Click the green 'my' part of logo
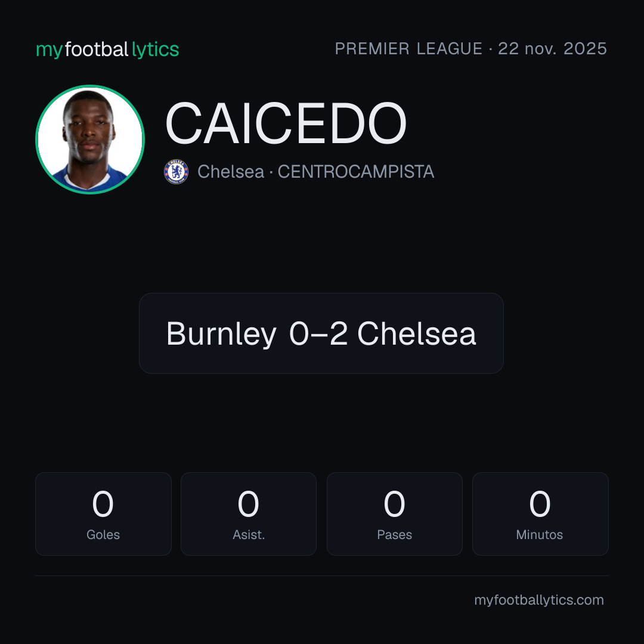The width and height of the screenshot is (644, 644). point(49,51)
